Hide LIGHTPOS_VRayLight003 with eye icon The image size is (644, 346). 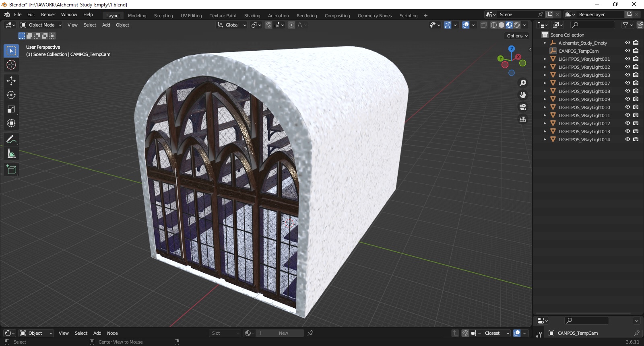point(627,75)
